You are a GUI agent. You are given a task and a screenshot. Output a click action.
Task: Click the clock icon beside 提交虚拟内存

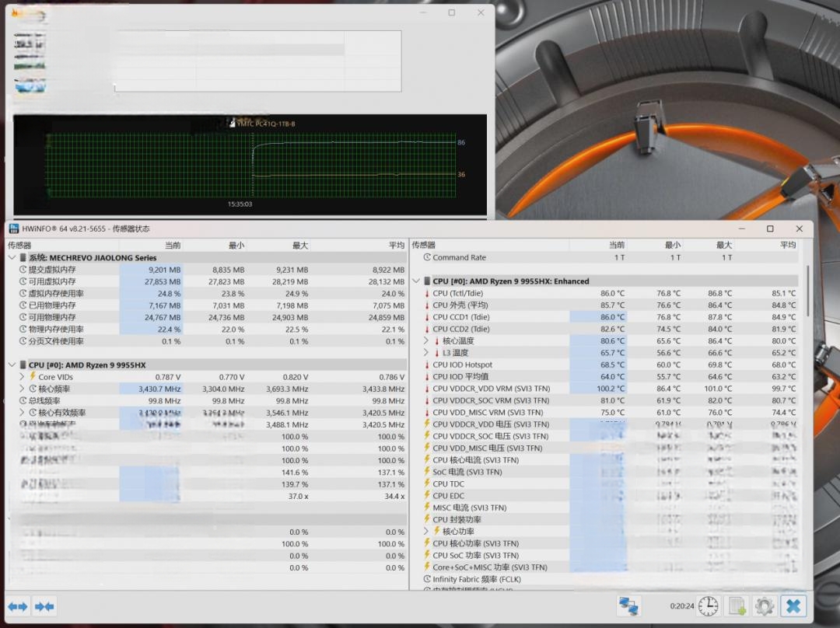[x=23, y=269]
